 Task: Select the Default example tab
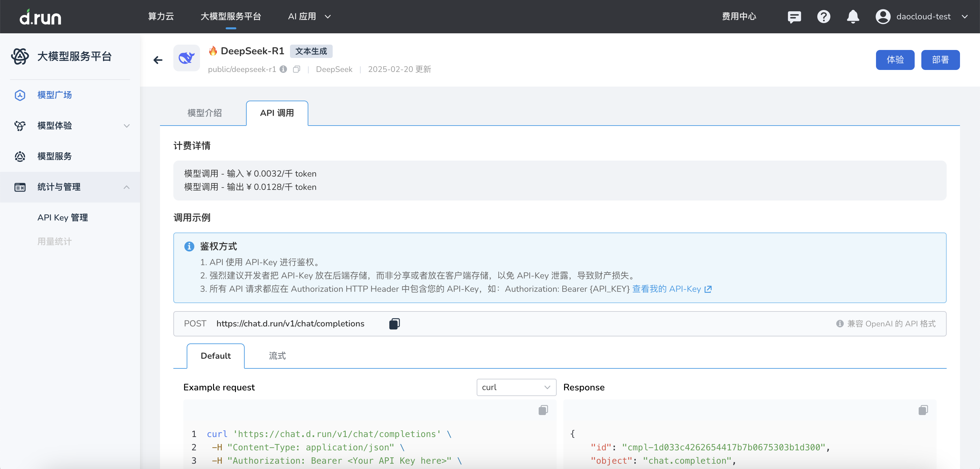coord(216,356)
